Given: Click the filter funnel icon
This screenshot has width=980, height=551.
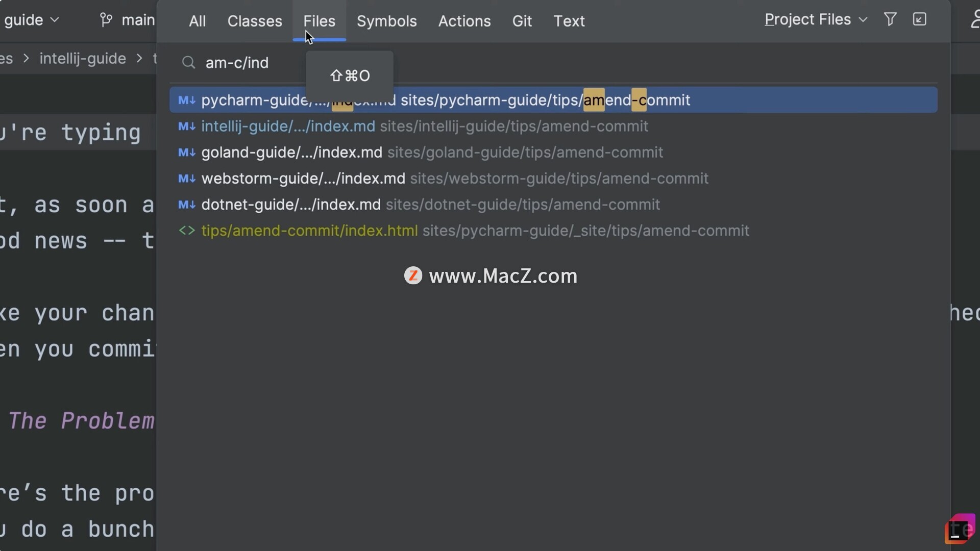Looking at the screenshot, I should click(x=890, y=19).
